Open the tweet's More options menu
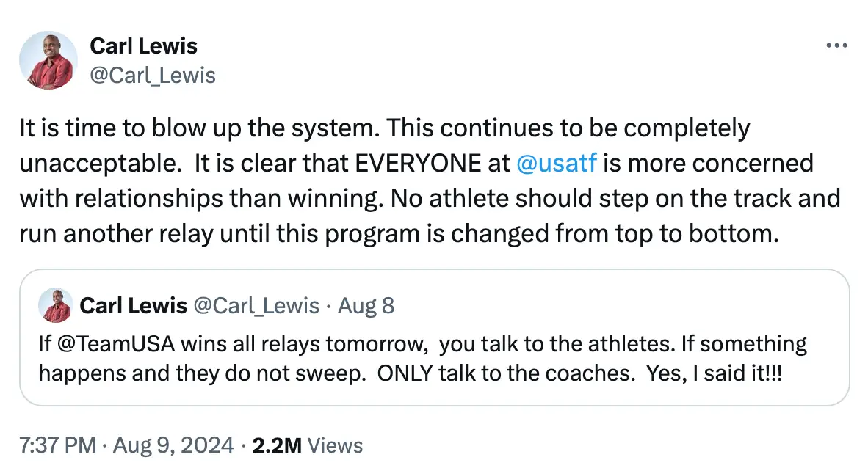Viewport: 868px width, 471px height. (836, 45)
